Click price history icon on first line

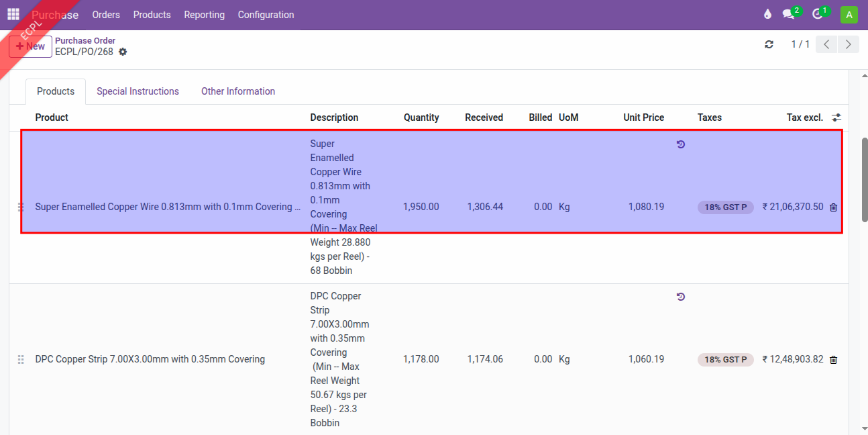pyautogui.click(x=680, y=144)
